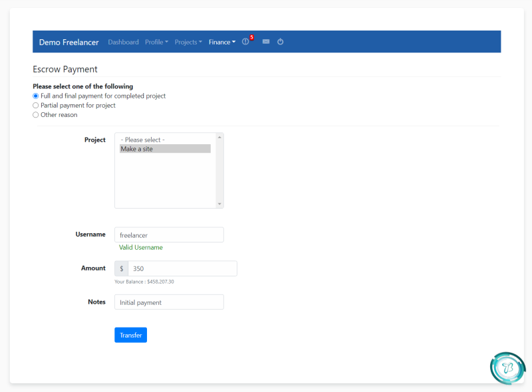Open the notifications alert icon
The height and width of the screenshot is (392, 532).
click(245, 42)
